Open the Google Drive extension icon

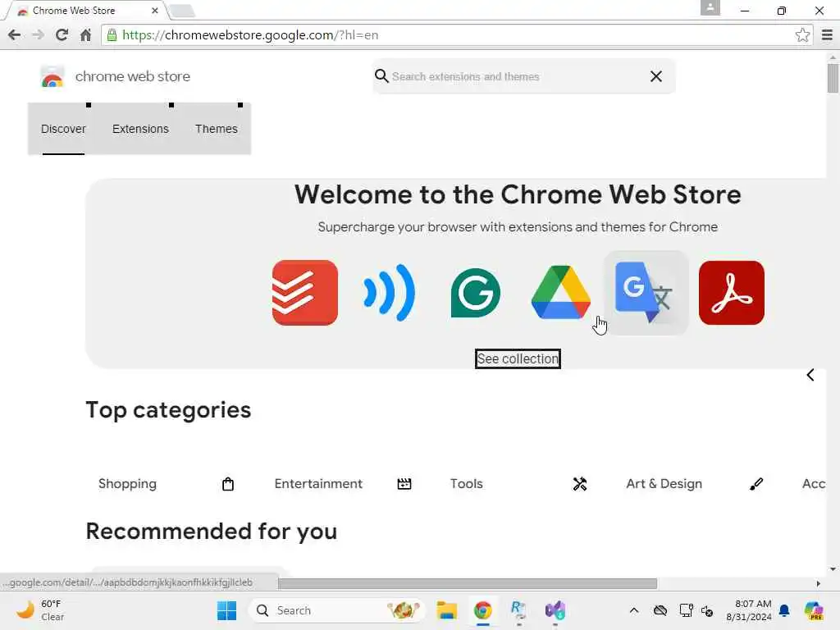click(561, 293)
